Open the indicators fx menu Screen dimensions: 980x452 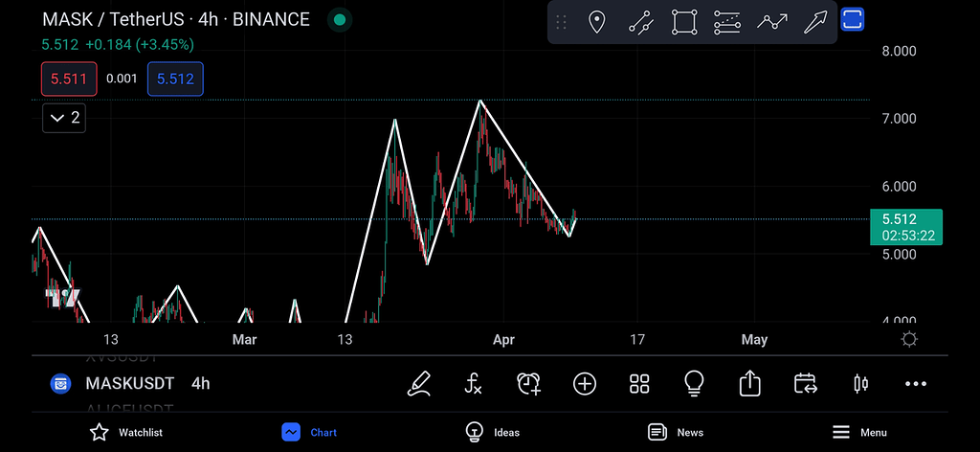(474, 384)
